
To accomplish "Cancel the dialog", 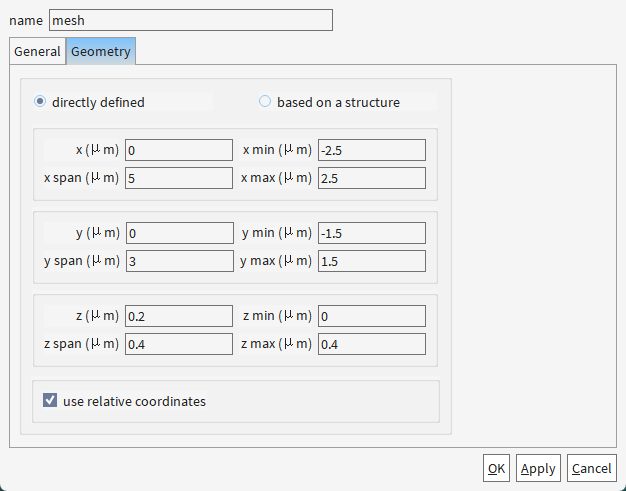I will tap(592, 468).
